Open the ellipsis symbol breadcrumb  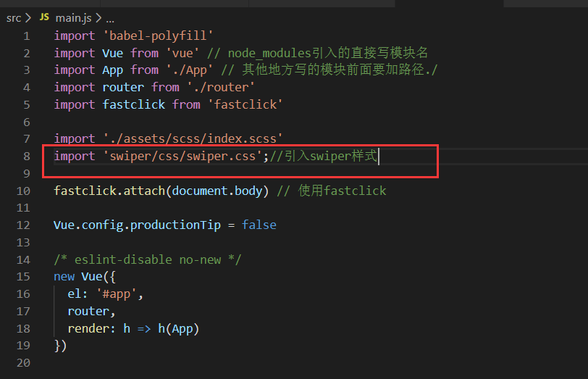(110, 19)
